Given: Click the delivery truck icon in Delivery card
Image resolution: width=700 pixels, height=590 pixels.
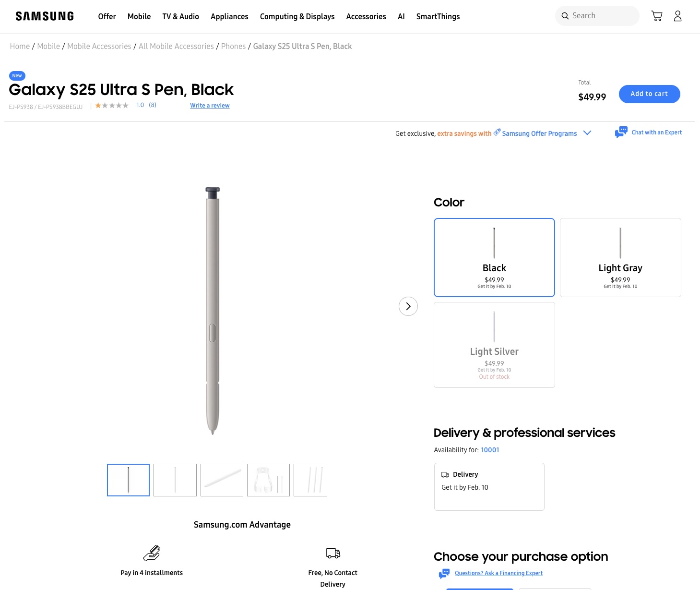Looking at the screenshot, I should pos(445,475).
